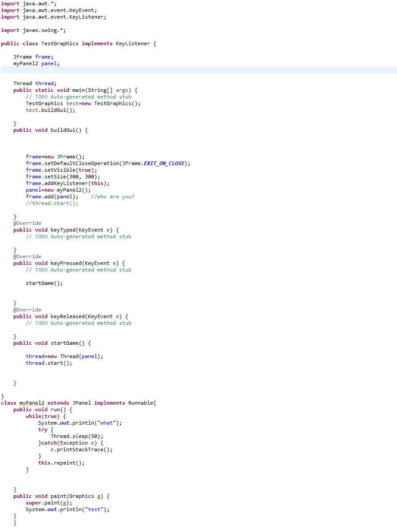Image resolution: width=397 pixels, height=532 pixels.
Task: Click the "}catch(Exception e) {" line
Action: click(x=71, y=443)
